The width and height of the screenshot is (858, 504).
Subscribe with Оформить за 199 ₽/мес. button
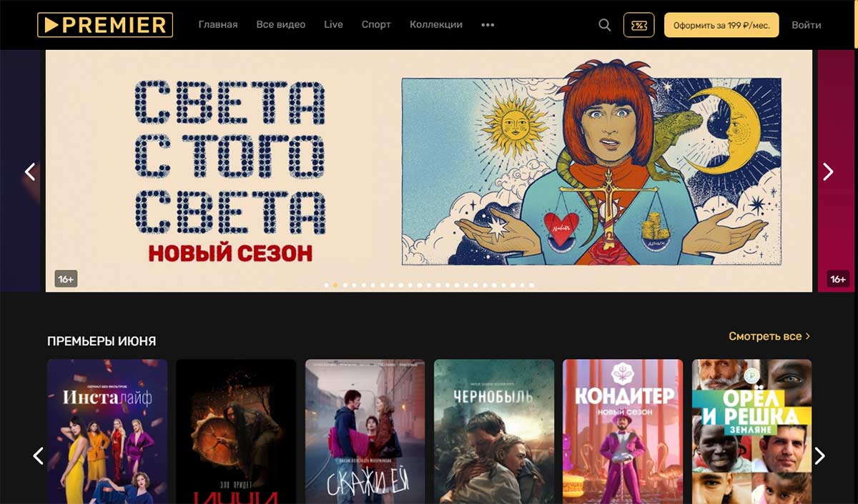click(x=721, y=25)
